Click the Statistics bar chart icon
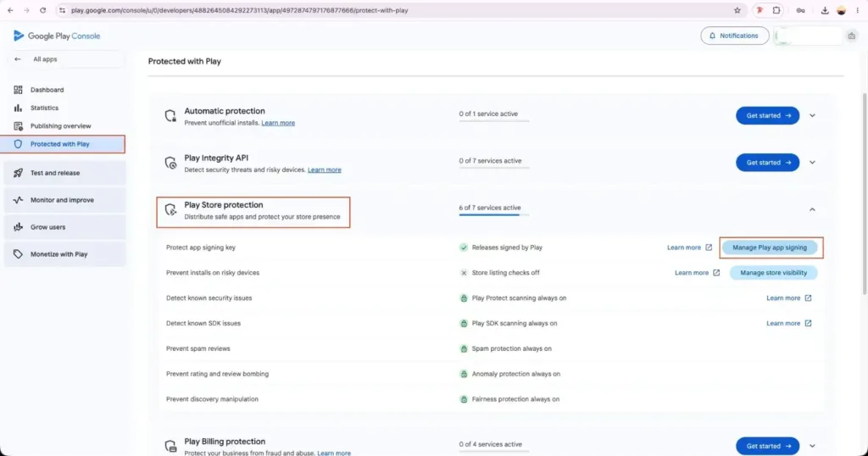 [19, 108]
